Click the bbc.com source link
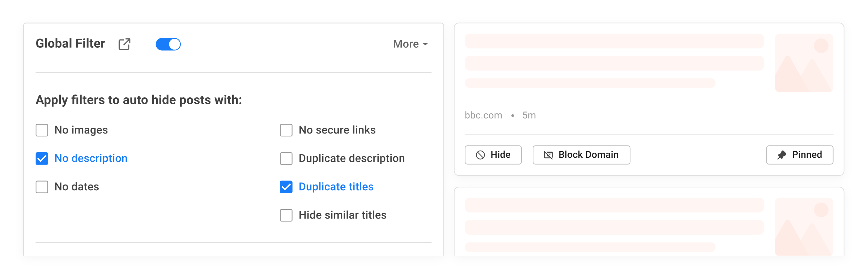 click(x=483, y=115)
